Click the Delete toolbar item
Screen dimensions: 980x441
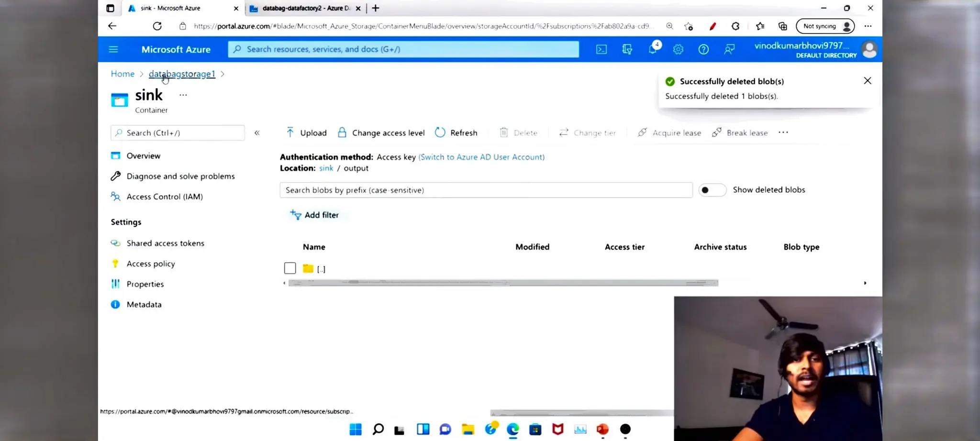point(518,132)
